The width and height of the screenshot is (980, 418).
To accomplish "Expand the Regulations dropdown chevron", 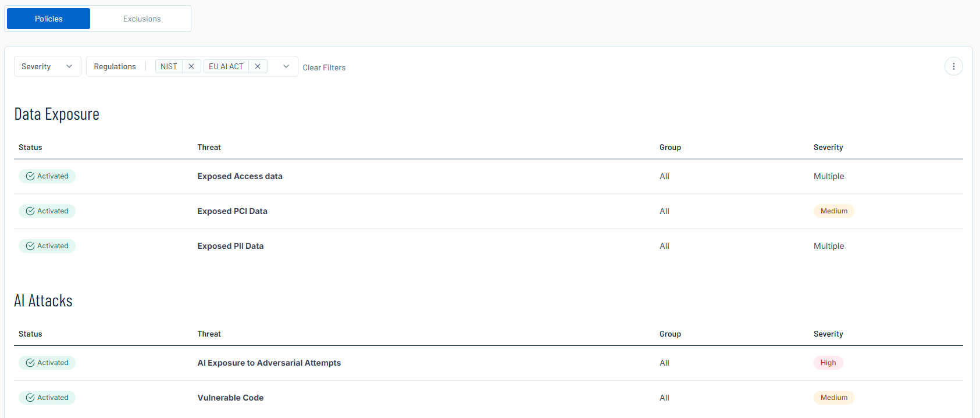I will tap(286, 66).
